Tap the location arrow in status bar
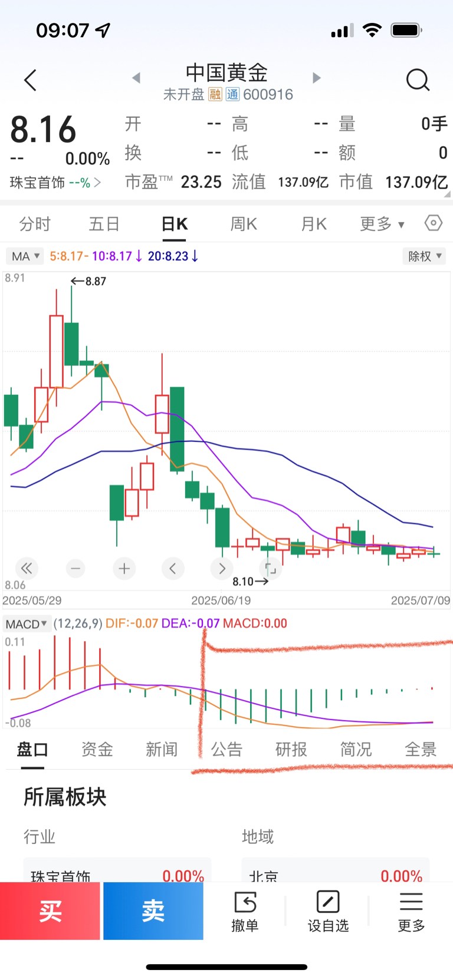 [x=103, y=30]
